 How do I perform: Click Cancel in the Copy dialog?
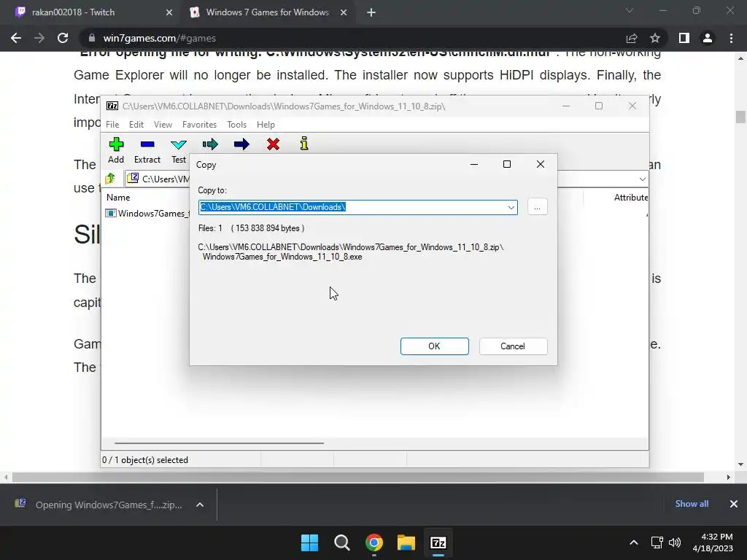pos(513,346)
